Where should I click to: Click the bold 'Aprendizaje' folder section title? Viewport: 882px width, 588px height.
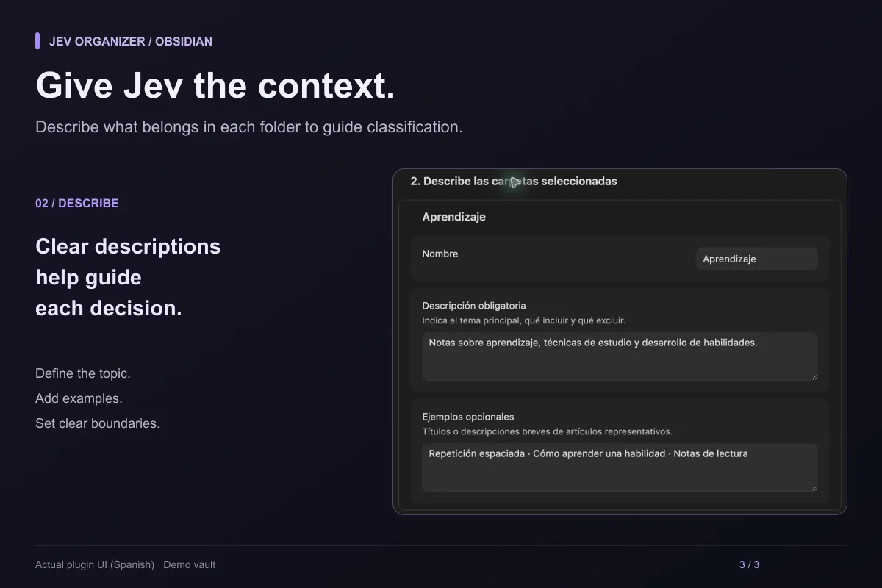click(x=453, y=217)
